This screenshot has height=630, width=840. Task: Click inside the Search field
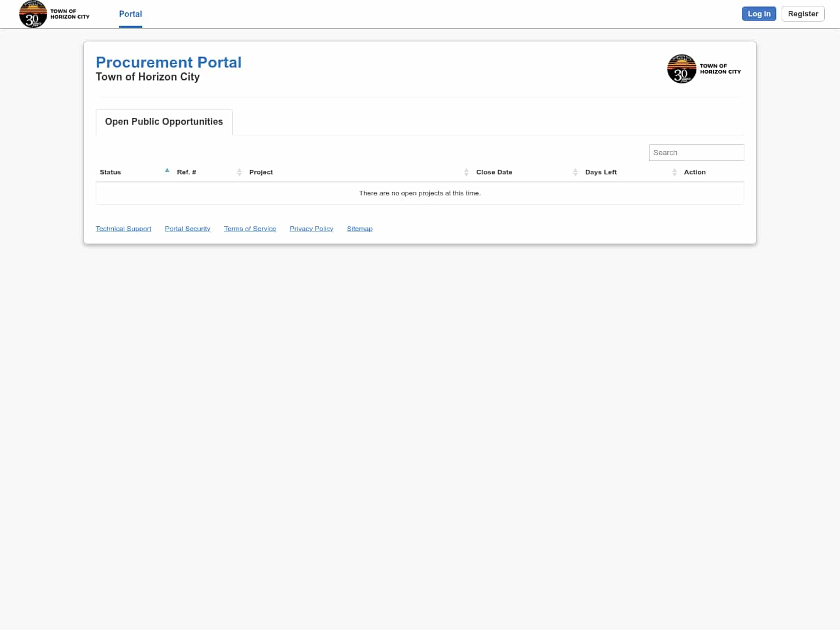pos(696,152)
